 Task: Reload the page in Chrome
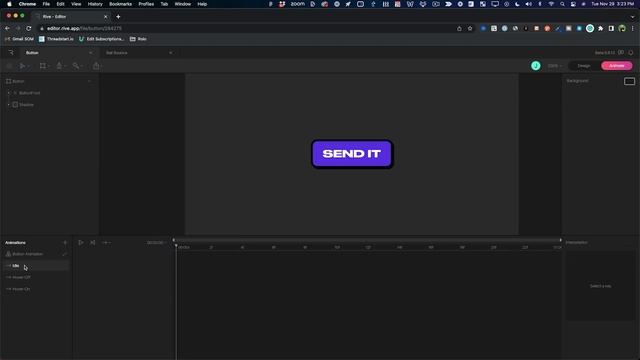(29, 29)
